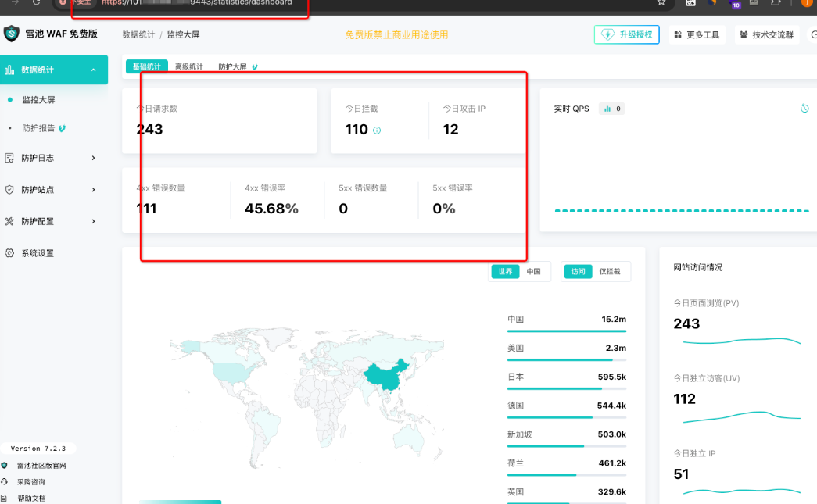Click the Version 7.2.3 label
The height and width of the screenshot is (504, 817).
pos(38,449)
